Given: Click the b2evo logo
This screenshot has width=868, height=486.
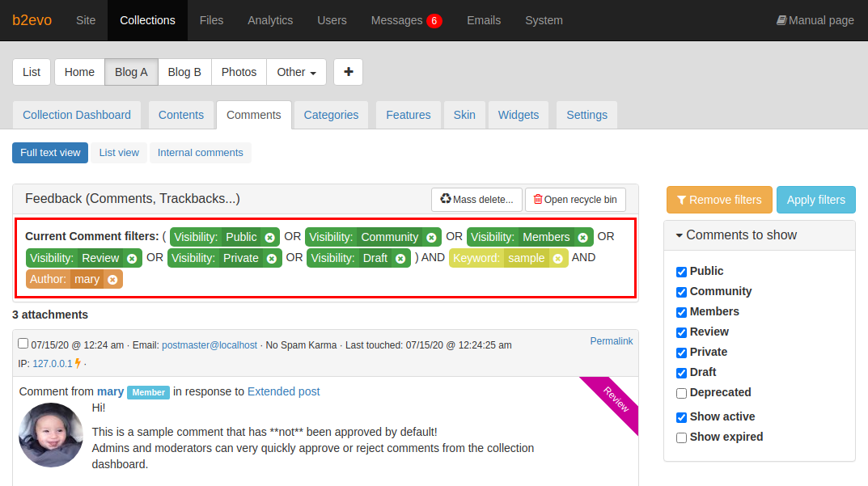Looking at the screenshot, I should 32,20.
